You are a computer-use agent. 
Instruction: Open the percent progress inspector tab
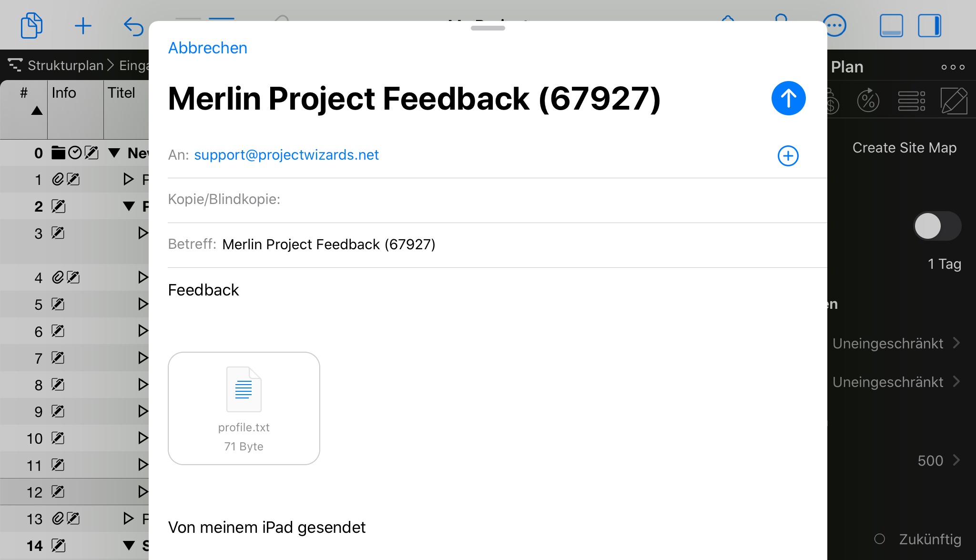click(868, 101)
